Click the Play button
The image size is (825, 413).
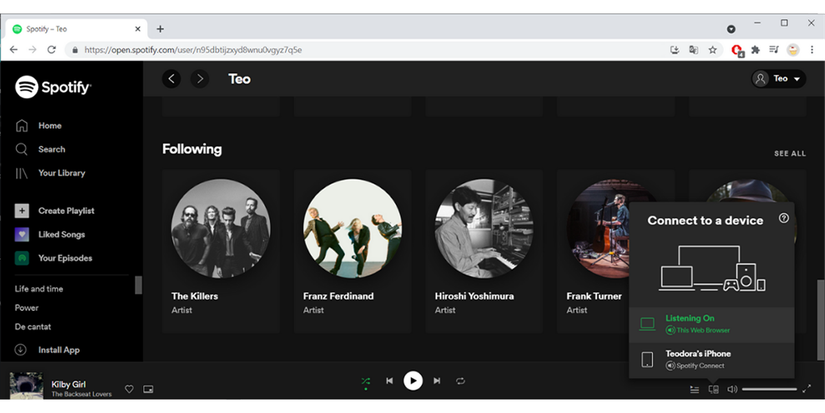point(413,381)
